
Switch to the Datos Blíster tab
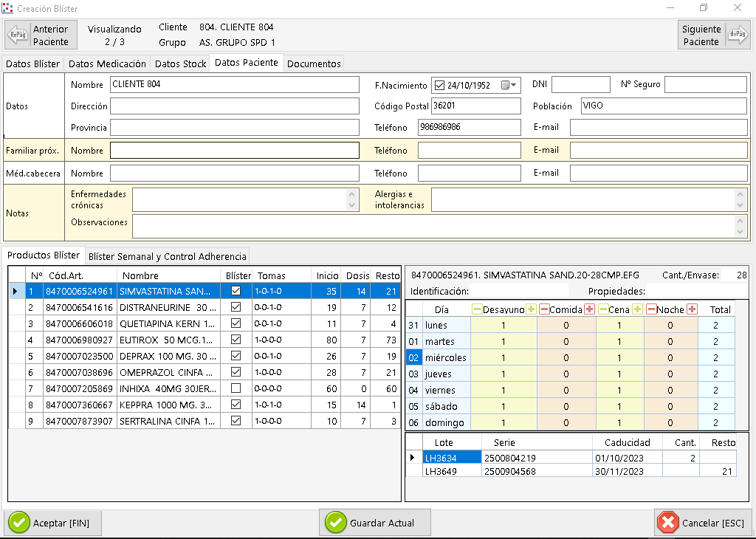click(32, 63)
